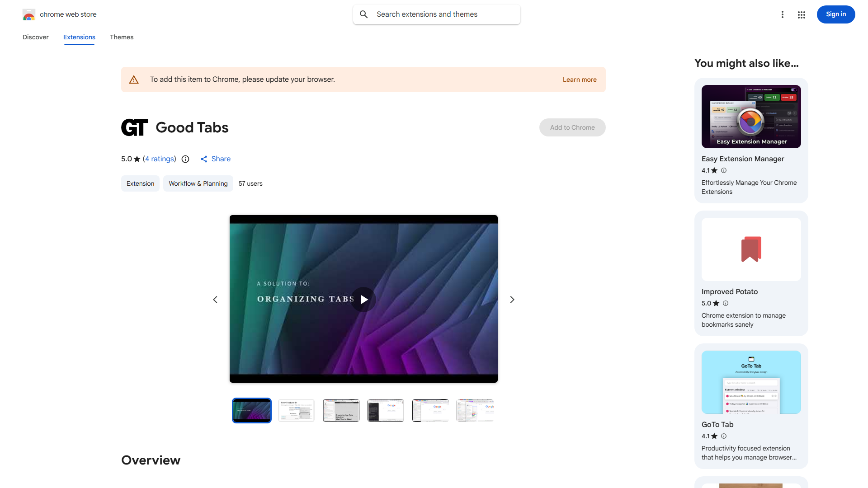Click Learn more in the browser update banner
This screenshot has height=488, width=868.
579,79
